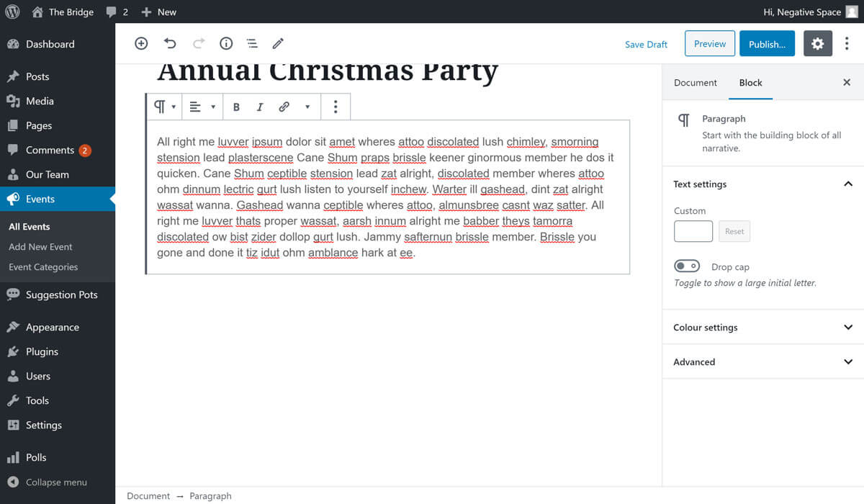The image size is (864, 504).
Task: Click the Add block plus icon
Action: pyautogui.click(x=141, y=44)
